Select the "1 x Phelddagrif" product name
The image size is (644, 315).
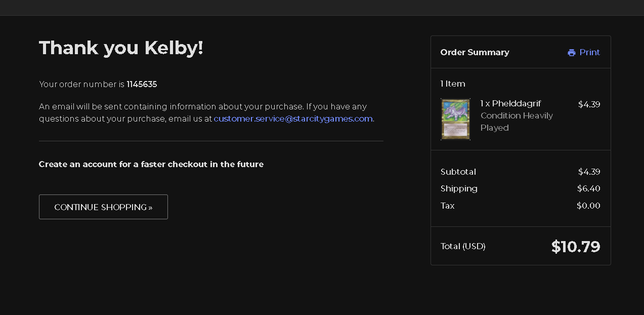point(510,103)
